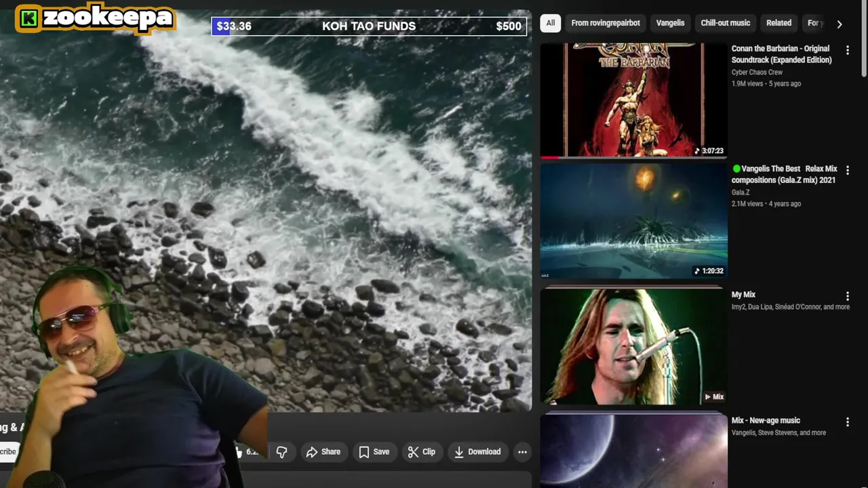
Task: Click the dislike thumbs-down button
Action: tap(282, 452)
